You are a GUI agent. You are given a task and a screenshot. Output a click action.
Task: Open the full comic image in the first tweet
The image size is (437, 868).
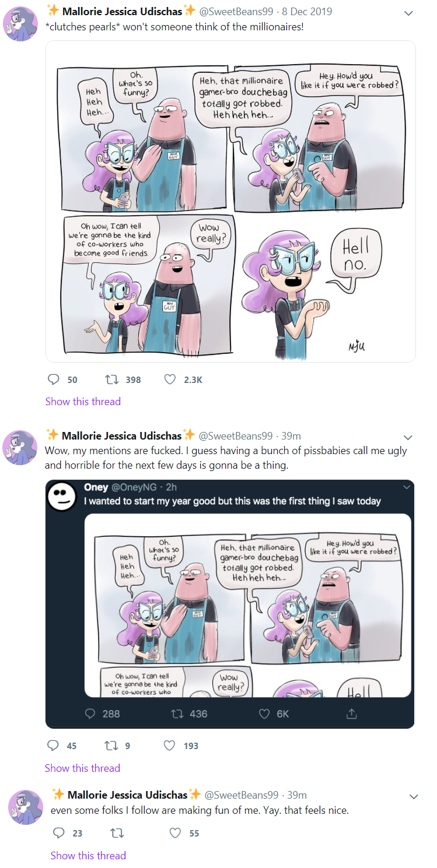point(230,201)
